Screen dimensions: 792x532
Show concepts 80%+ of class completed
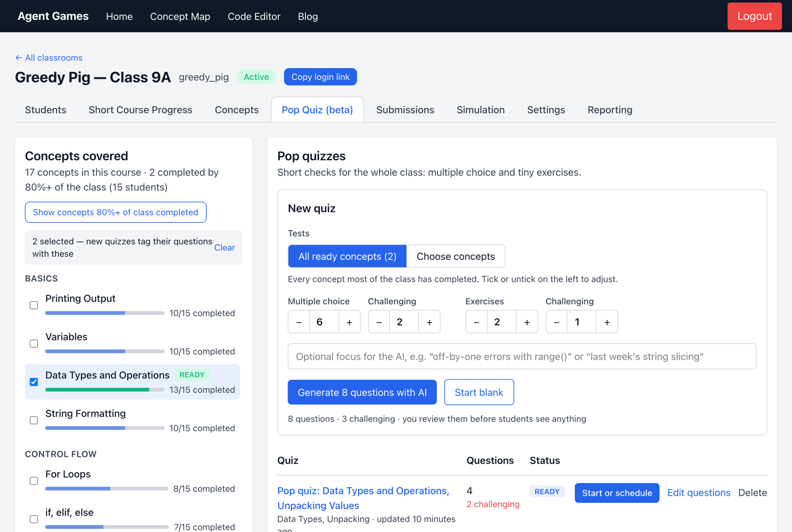116,212
